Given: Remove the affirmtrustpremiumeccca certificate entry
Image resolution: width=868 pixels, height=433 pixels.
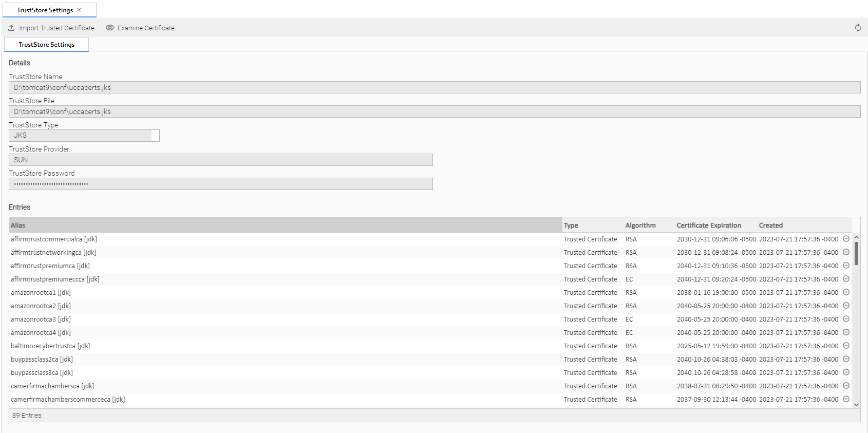Looking at the screenshot, I should pos(846,279).
